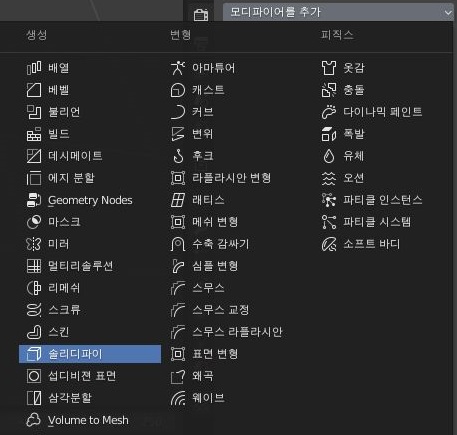Open the 모디파이어를 추가 dropdown
457x435 pixels.
pos(338,12)
